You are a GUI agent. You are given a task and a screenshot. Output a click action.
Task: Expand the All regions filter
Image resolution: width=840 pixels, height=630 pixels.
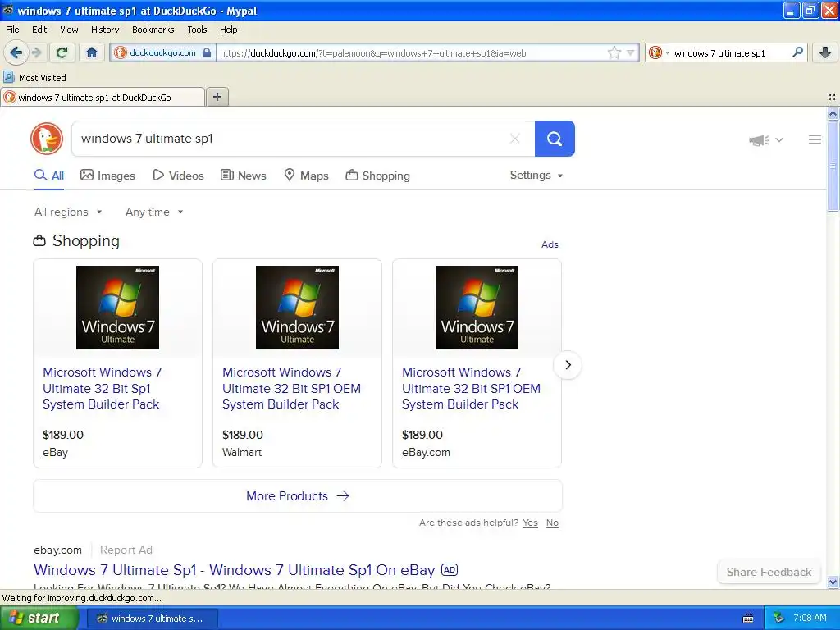[68, 212]
